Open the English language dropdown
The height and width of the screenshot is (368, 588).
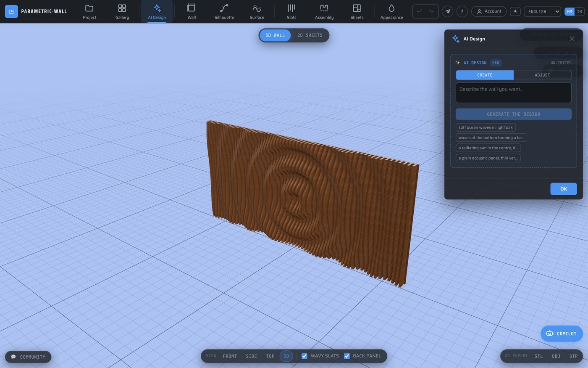pos(542,11)
